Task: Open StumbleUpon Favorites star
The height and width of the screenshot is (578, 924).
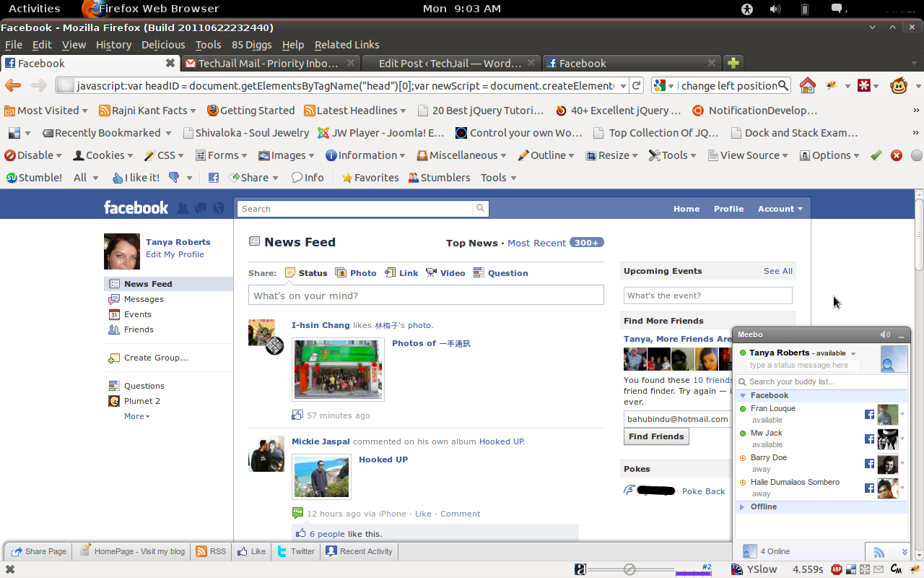Action: point(370,178)
